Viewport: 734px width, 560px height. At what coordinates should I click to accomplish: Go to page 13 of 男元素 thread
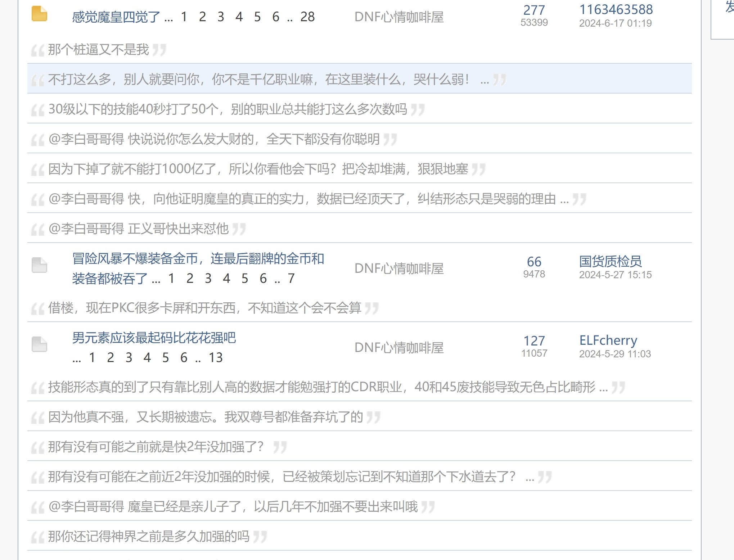click(216, 357)
